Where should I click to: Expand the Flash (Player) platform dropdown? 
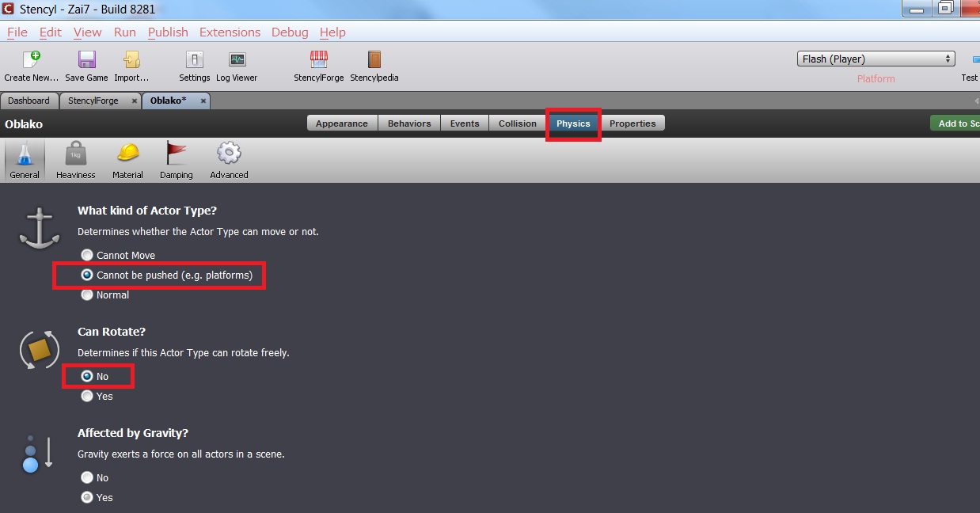point(876,59)
